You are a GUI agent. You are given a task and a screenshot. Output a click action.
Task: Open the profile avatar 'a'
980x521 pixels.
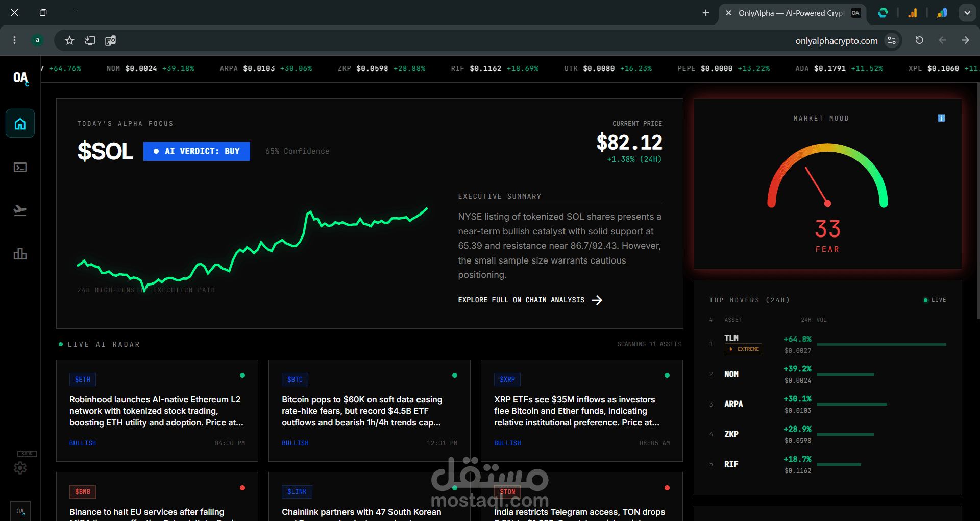point(37,40)
